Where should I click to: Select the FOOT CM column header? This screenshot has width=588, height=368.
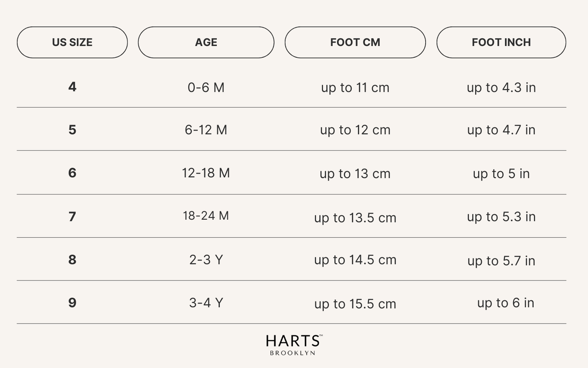point(355,42)
